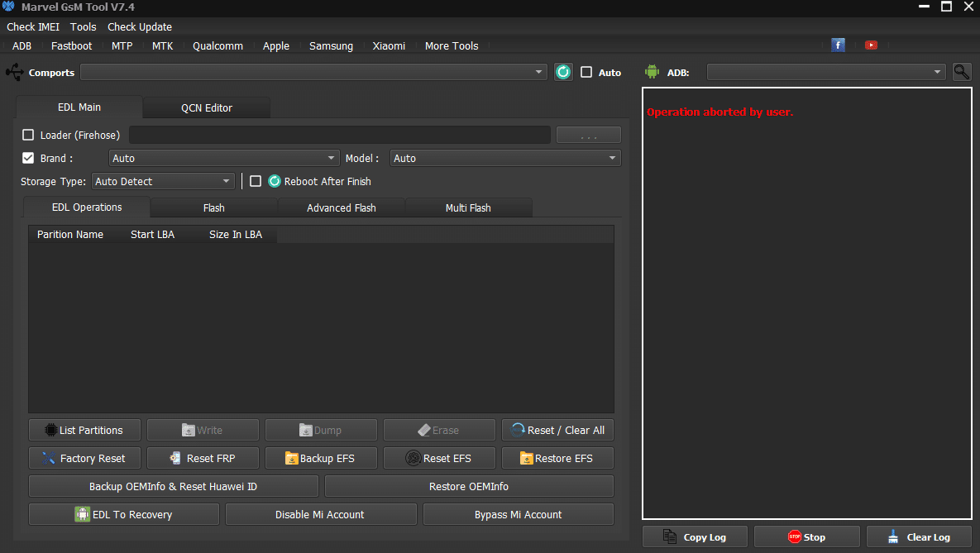Click Backup OEMInfo & Reset Huawei ID
The width and height of the screenshot is (980, 553).
[x=173, y=486]
